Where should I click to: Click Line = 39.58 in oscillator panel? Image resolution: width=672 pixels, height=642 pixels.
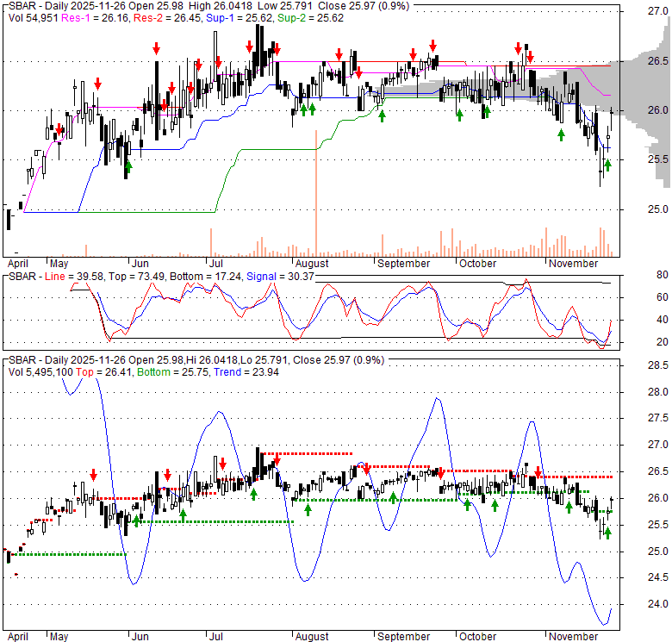(x=74, y=277)
